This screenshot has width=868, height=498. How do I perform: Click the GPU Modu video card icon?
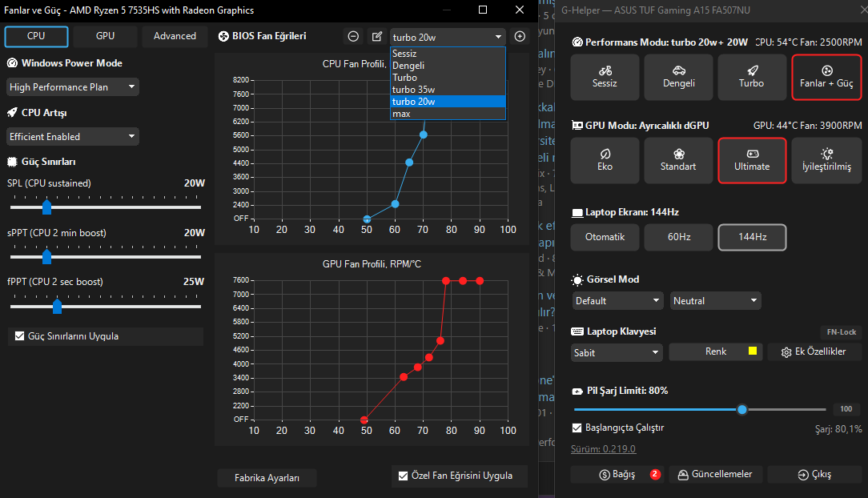tap(577, 126)
